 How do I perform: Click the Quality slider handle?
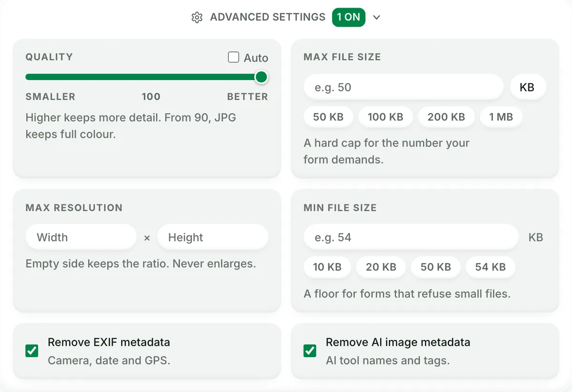(x=261, y=77)
